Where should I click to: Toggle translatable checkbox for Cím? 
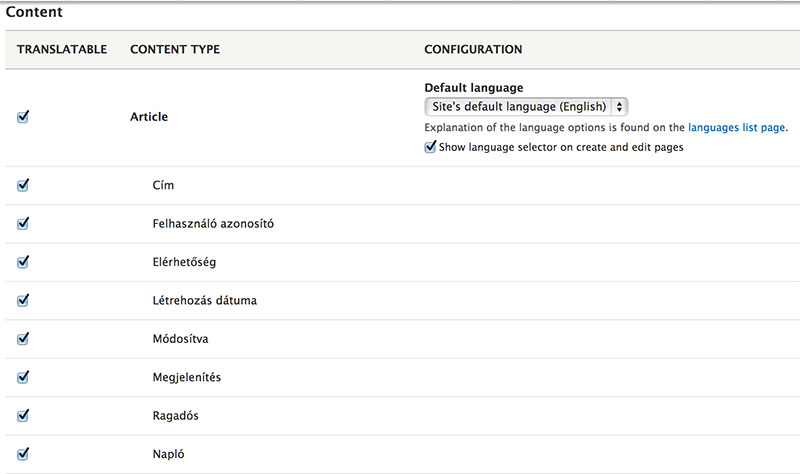click(x=23, y=185)
